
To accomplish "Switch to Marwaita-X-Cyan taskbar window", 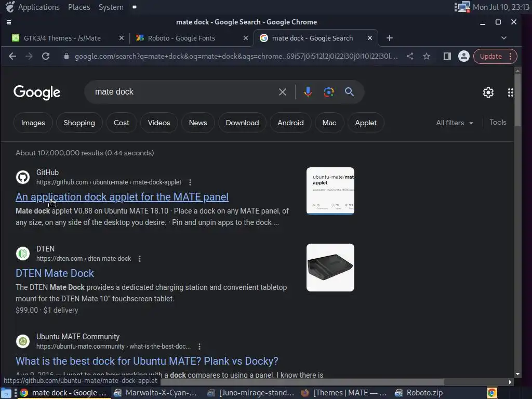I will 155,393.
